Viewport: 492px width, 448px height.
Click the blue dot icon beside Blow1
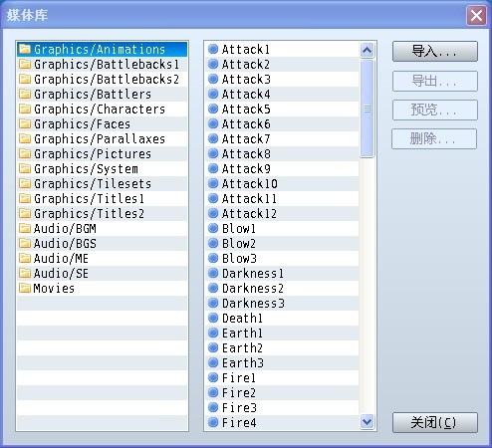pos(213,228)
